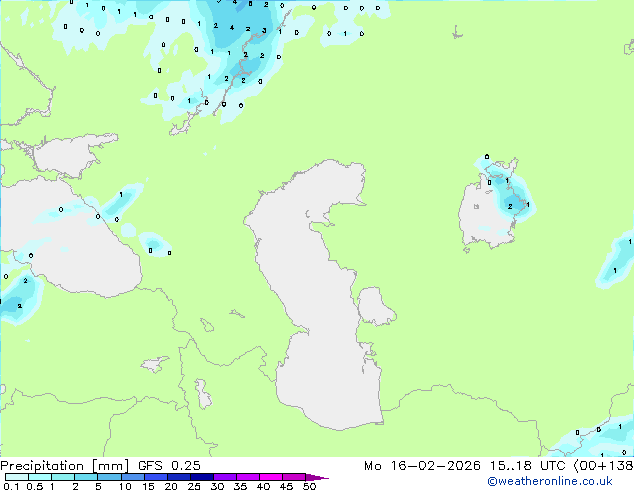Select the 1–2 mm legend color swatch
This screenshot has width=634, height=490.
(x=63, y=477)
